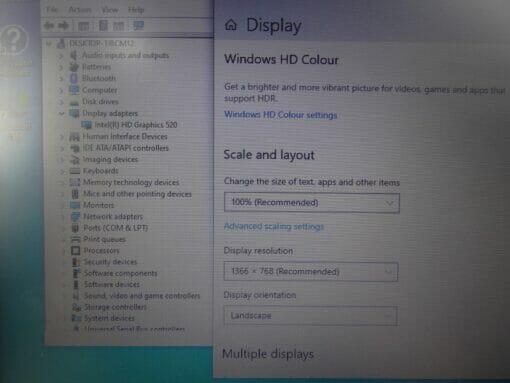
Task: Expand Audio inputs and outputs category
Action: tap(61, 55)
